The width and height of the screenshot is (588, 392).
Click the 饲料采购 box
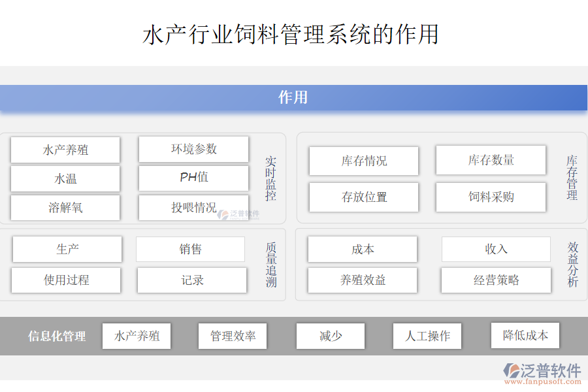tap(491, 197)
